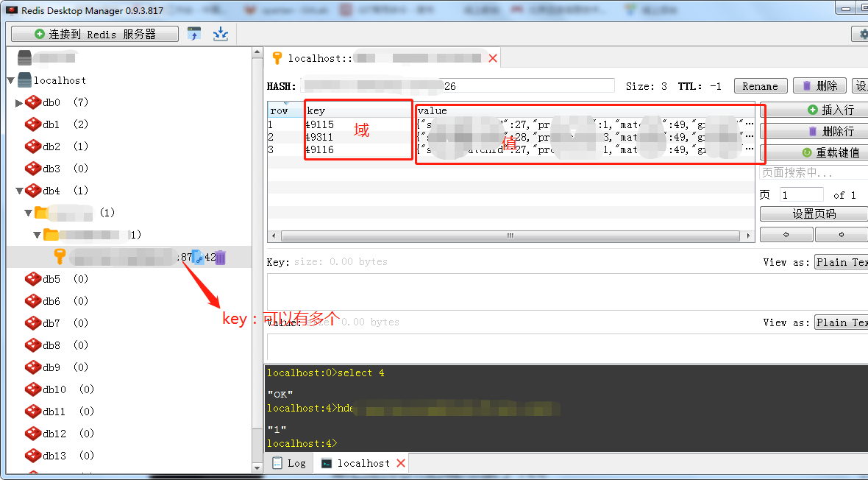Select db7 database icon
Image resolution: width=868 pixels, height=480 pixels.
click(x=33, y=323)
